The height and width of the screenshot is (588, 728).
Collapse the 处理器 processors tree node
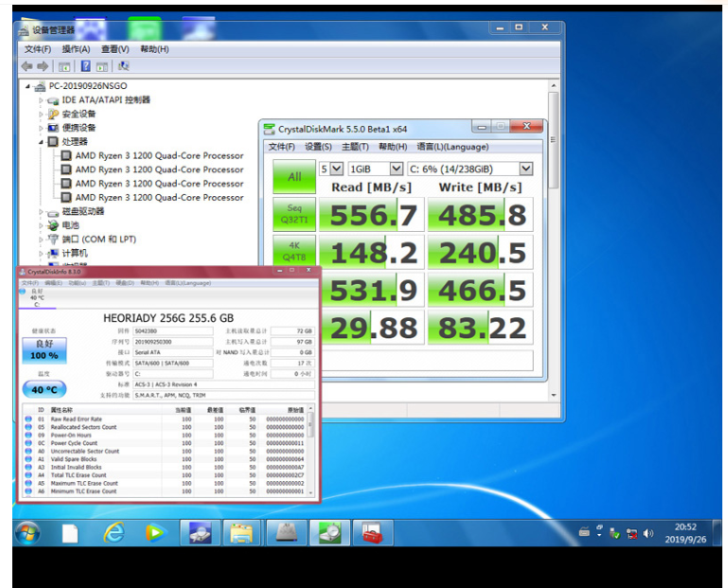(42, 142)
